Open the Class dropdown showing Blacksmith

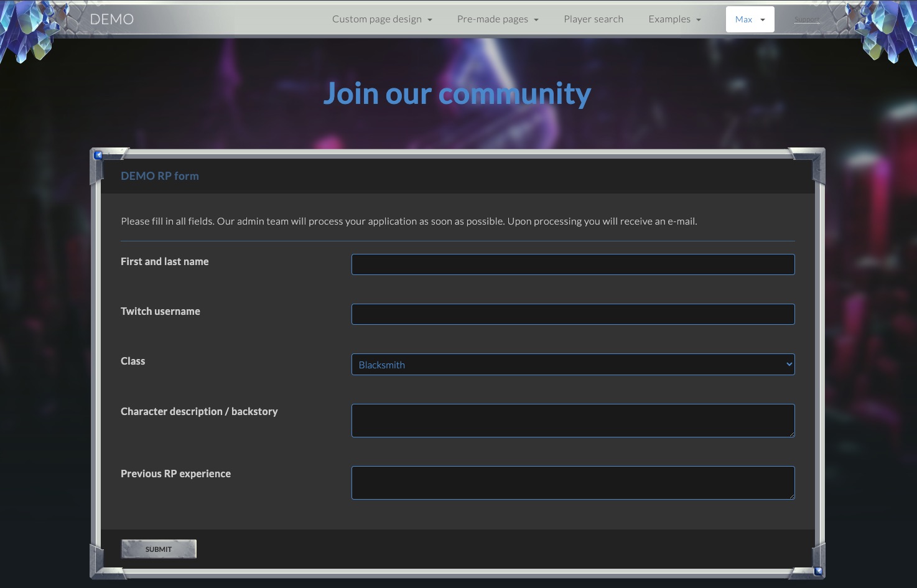coord(572,364)
